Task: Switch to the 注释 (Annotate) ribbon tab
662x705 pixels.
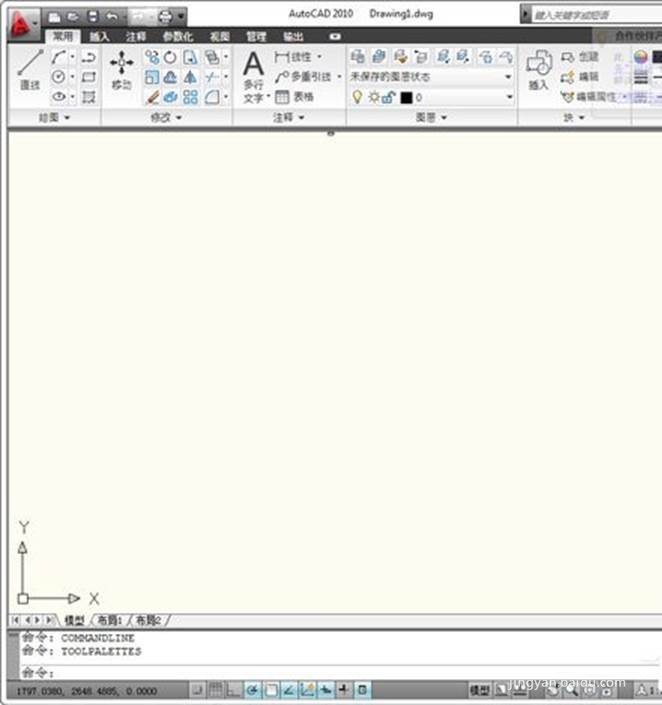Action: pos(136,36)
